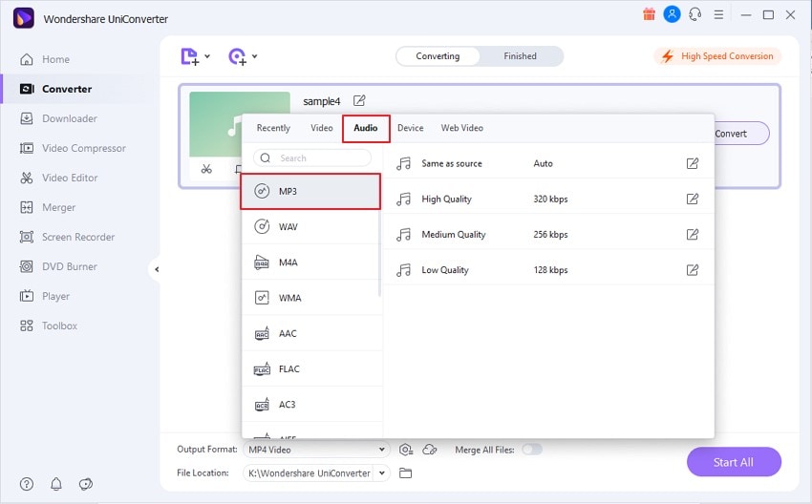Click the sample4 audio thumbnail
The width and height of the screenshot is (812, 504).
[x=240, y=124]
